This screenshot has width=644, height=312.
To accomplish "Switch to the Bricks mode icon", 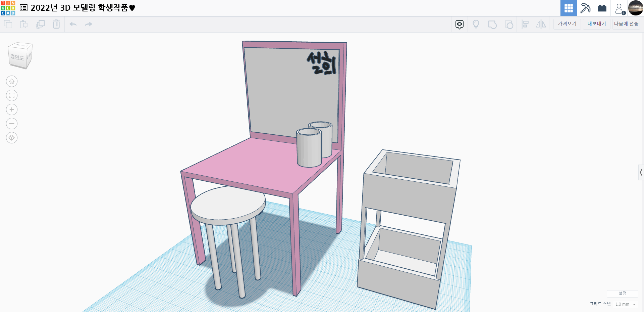I will pos(602,8).
